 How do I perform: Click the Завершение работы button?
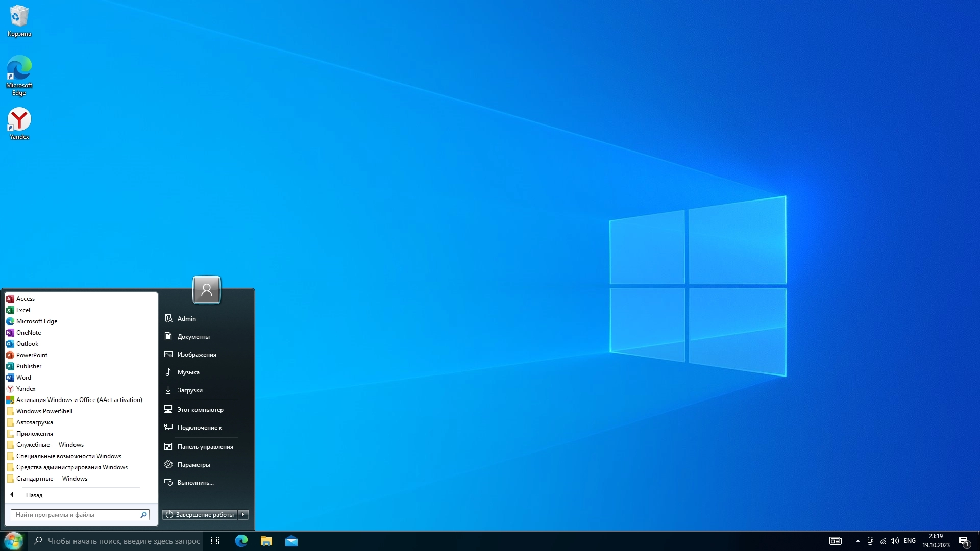pos(200,514)
